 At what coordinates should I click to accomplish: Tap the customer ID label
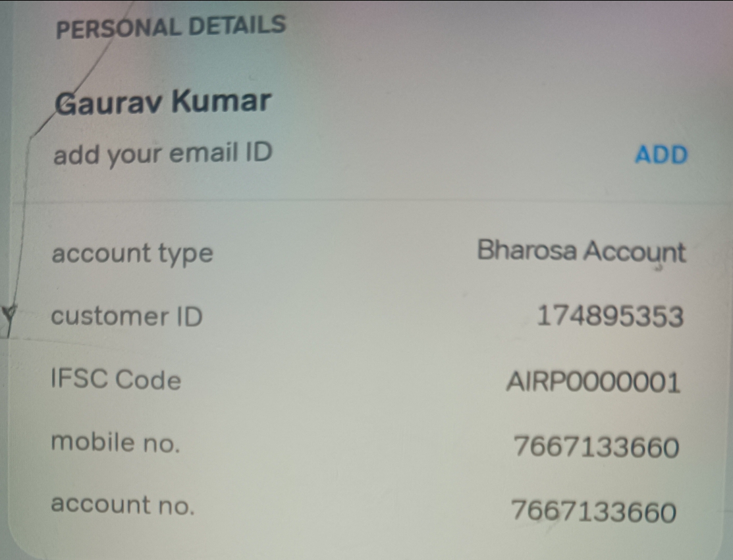(126, 316)
